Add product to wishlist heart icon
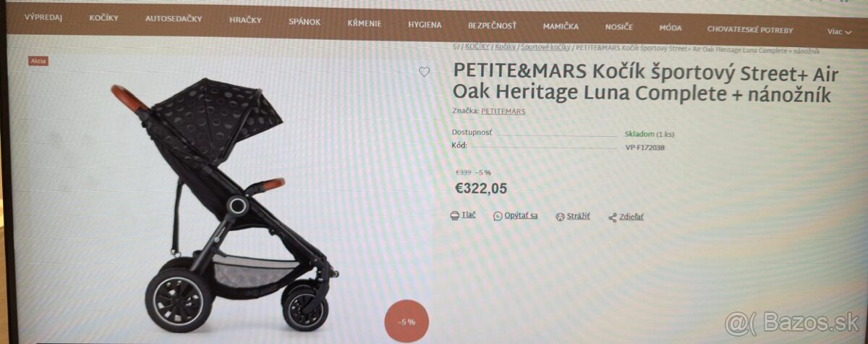Viewport: 868px width, 344px height. tap(425, 72)
